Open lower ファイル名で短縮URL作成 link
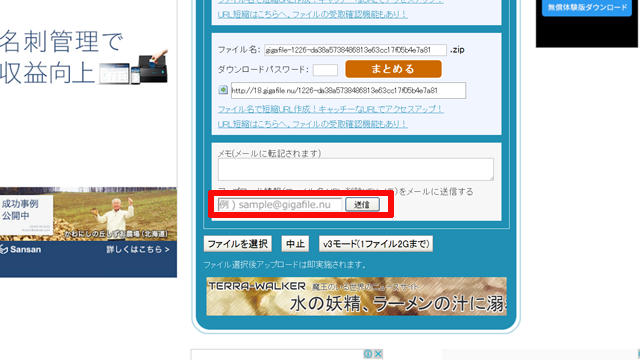 [330, 109]
